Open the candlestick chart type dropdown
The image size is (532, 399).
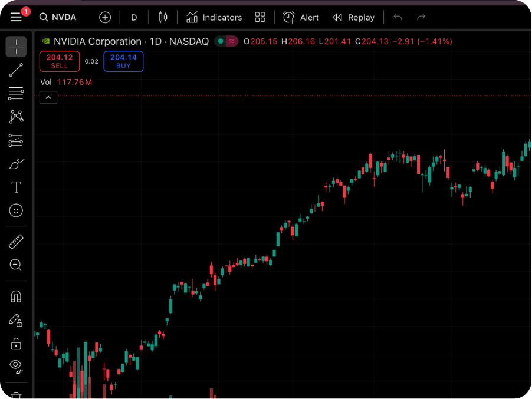click(x=163, y=18)
